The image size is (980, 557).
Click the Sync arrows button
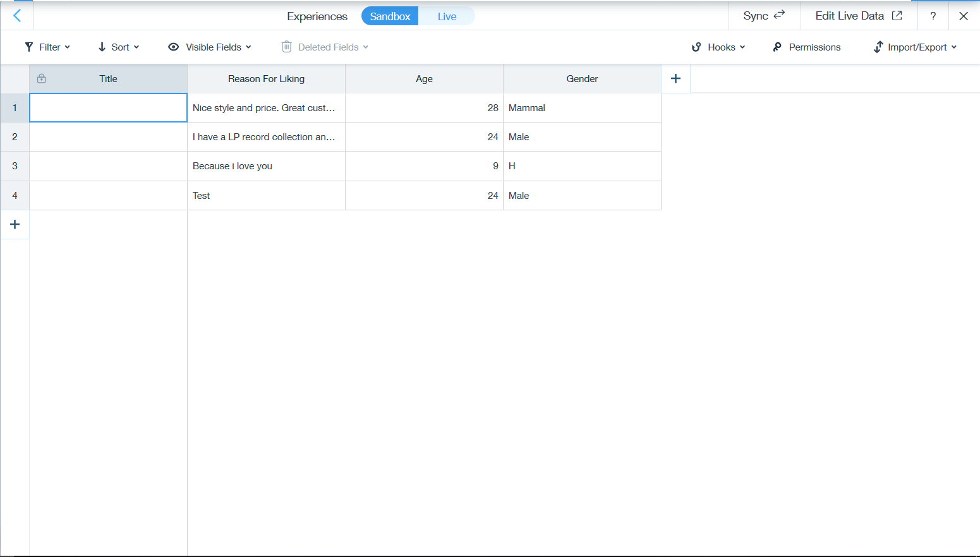763,16
